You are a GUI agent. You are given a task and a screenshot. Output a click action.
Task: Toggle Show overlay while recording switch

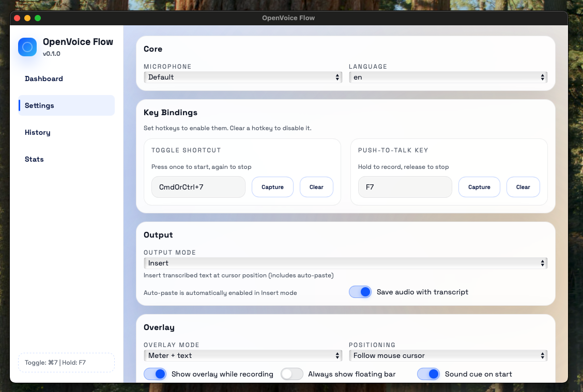click(x=155, y=374)
